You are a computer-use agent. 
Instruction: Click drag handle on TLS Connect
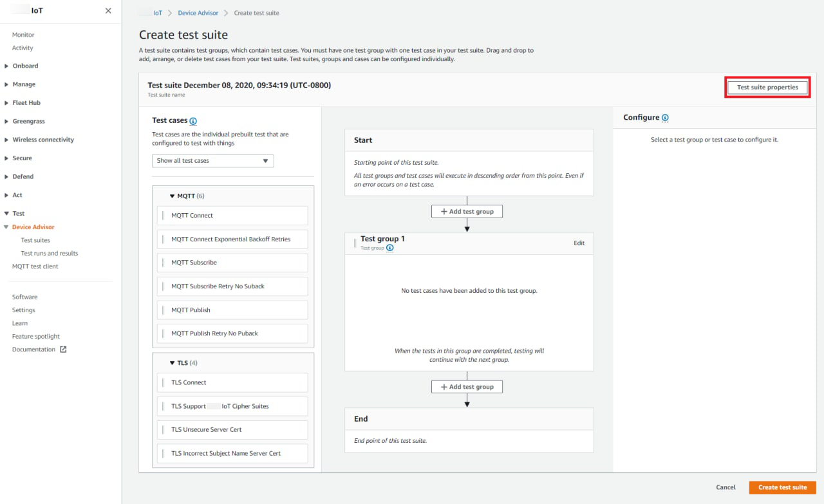click(x=164, y=382)
